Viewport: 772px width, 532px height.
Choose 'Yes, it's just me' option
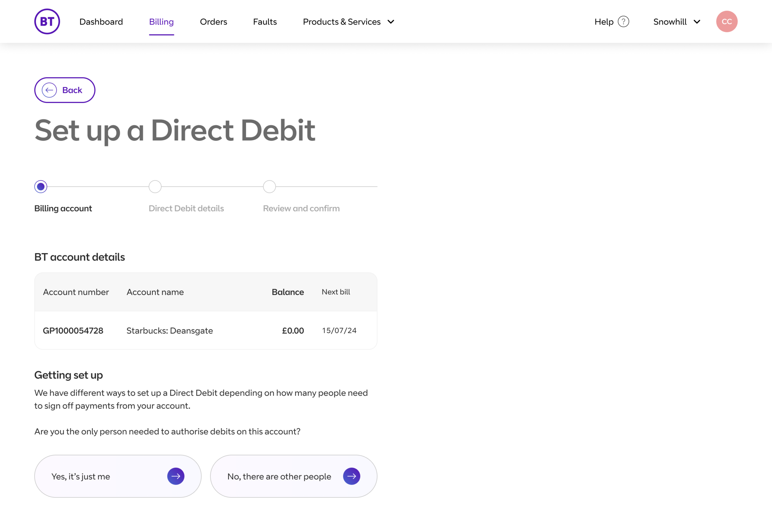click(118, 476)
